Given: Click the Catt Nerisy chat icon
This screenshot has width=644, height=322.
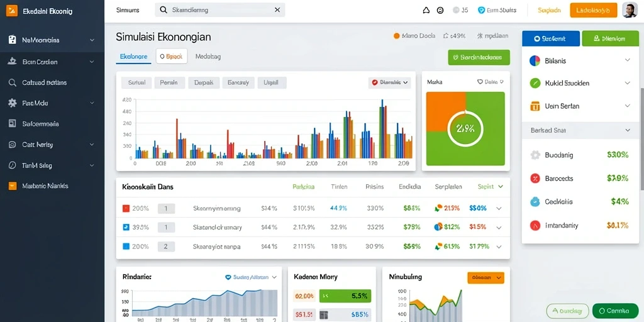Looking at the screenshot, I should click(x=13, y=145).
